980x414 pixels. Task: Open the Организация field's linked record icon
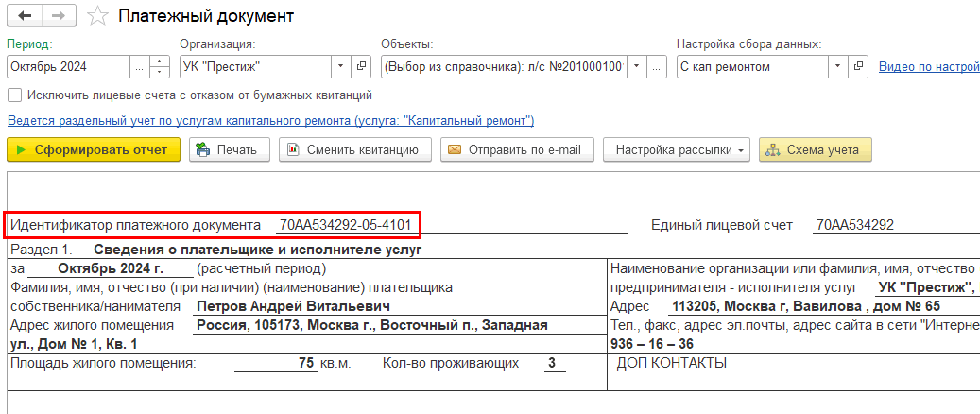[x=362, y=67]
